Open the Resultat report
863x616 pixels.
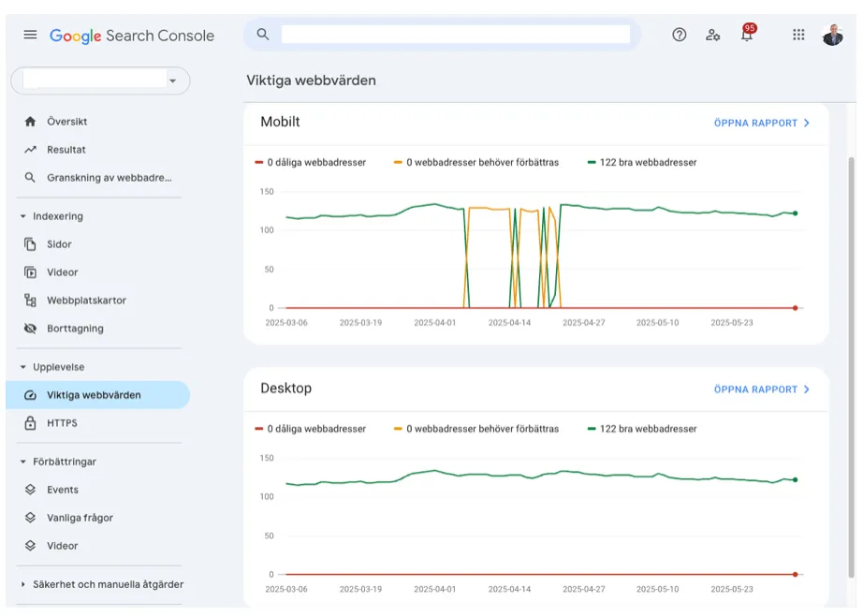(66, 150)
